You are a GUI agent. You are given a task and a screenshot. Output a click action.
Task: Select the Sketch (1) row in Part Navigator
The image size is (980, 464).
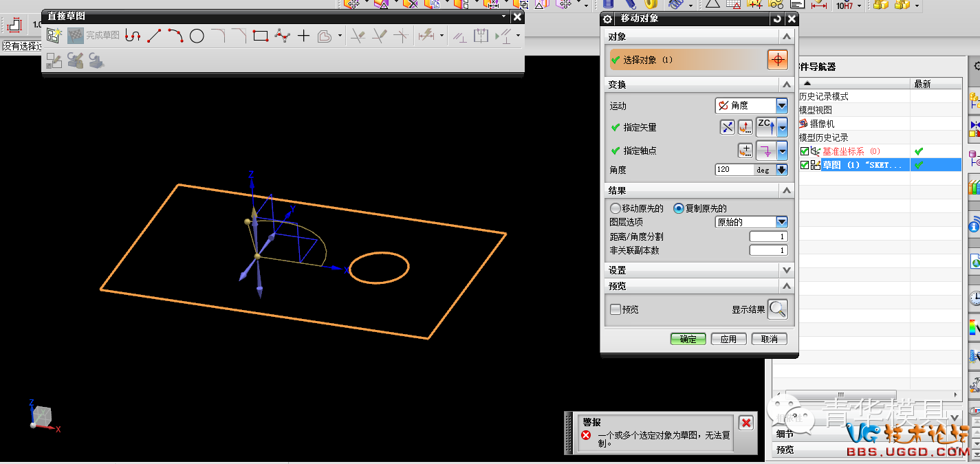point(880,165)
